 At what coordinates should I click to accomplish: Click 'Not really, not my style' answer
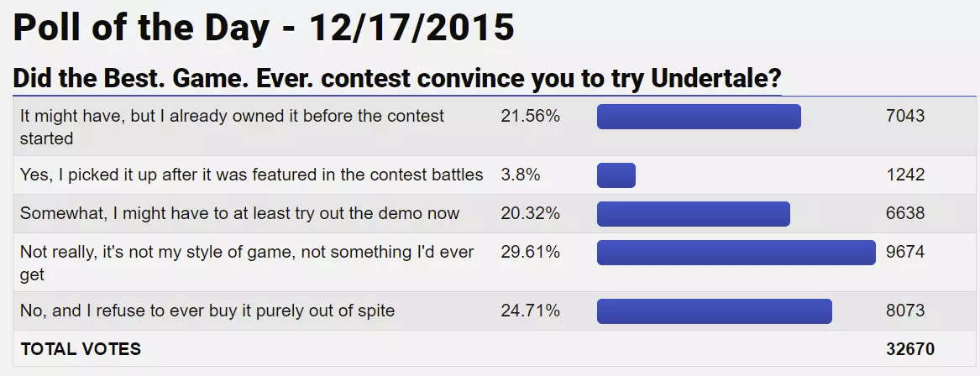pyautogui.click(x=247, y=263)
